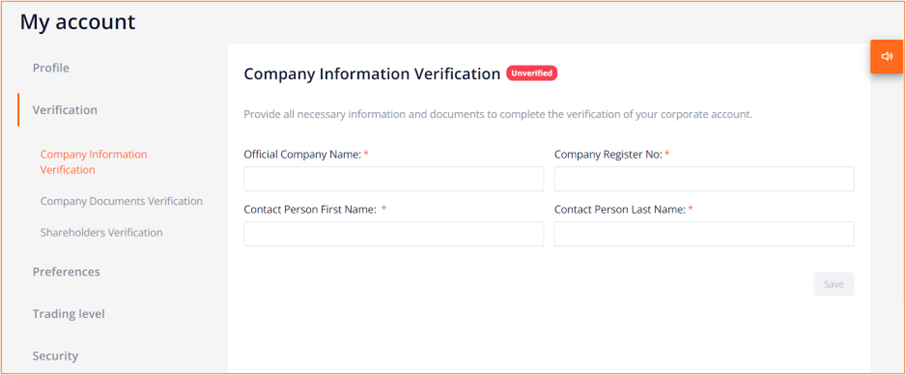
Task: Select Trading level in sidebar
Action: pos(68,314)
